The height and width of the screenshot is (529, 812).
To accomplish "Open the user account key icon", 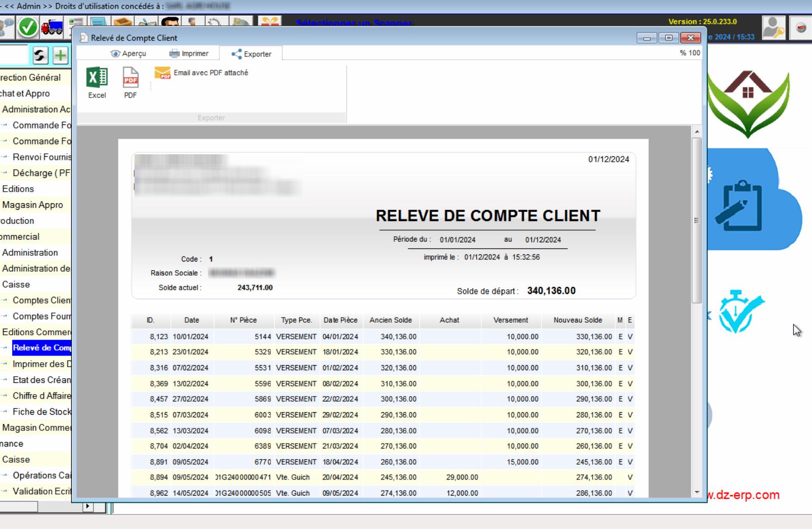I will pos(773,28).
